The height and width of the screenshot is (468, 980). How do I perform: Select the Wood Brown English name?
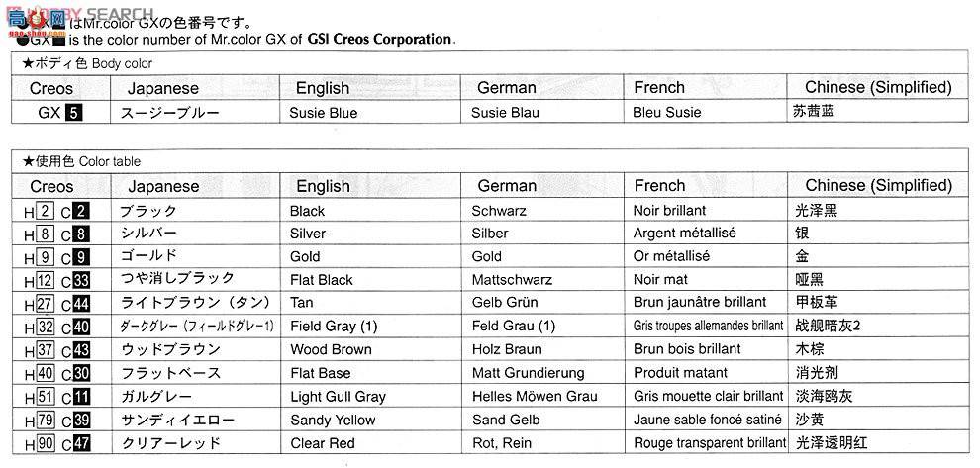point(331,350)
